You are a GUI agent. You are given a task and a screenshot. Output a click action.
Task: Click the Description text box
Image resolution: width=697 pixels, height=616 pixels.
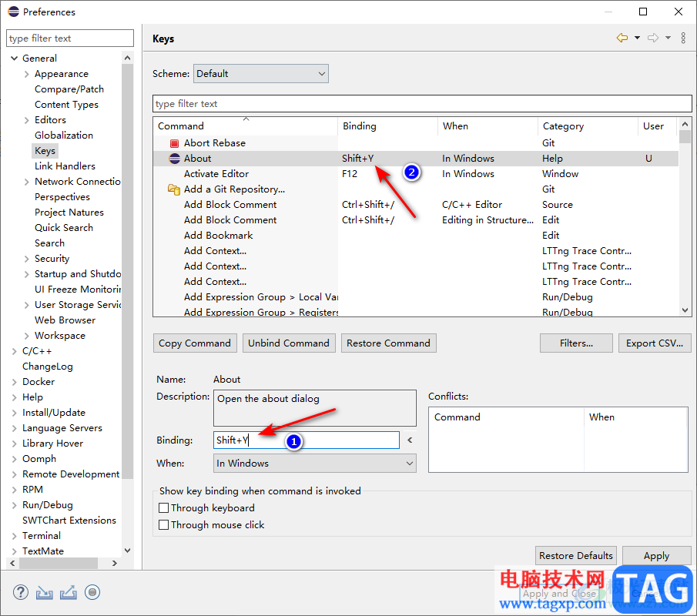pyautogui.click(x=315, y=408)
